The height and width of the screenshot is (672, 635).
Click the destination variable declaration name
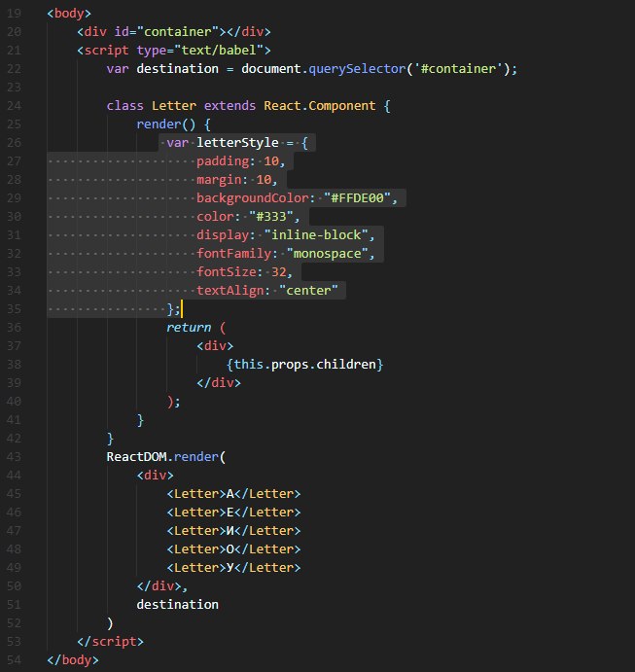pos(177,69)
